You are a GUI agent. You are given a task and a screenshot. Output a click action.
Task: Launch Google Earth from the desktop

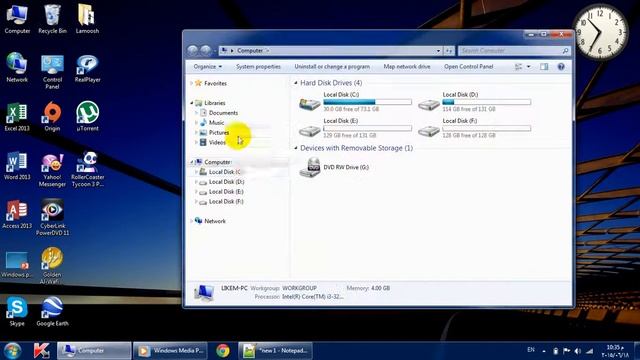52,312
